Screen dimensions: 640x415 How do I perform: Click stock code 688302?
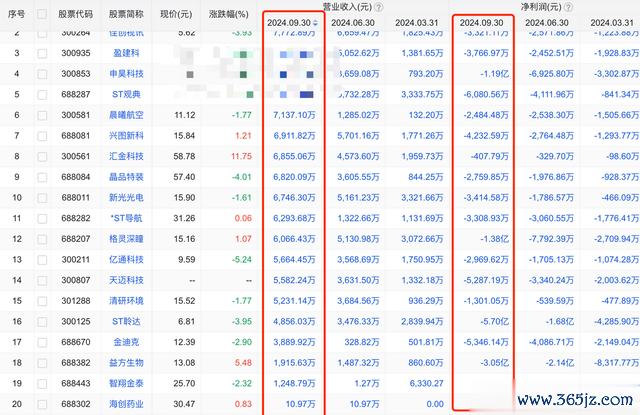pos(76,404)
